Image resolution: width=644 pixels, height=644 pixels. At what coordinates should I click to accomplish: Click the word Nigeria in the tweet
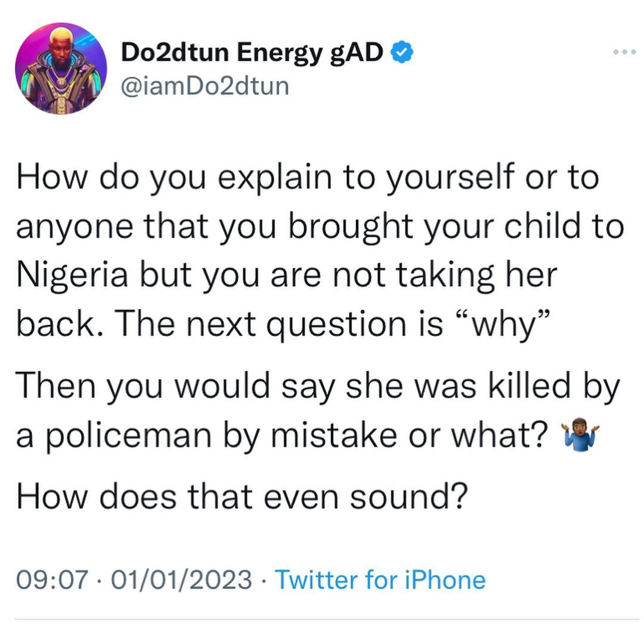tap(73, 275)
